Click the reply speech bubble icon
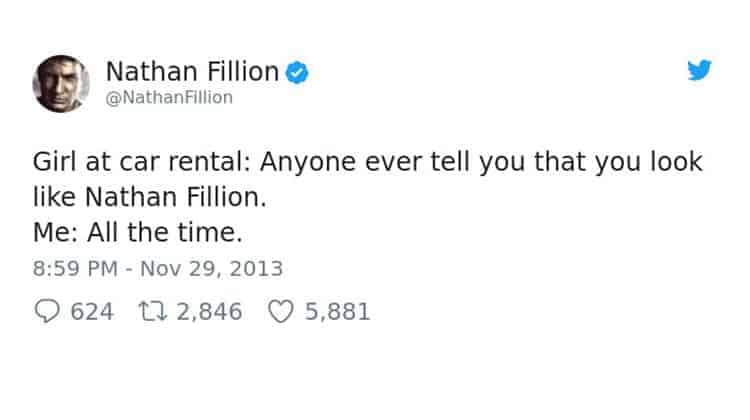 click(x=50, y=312)
